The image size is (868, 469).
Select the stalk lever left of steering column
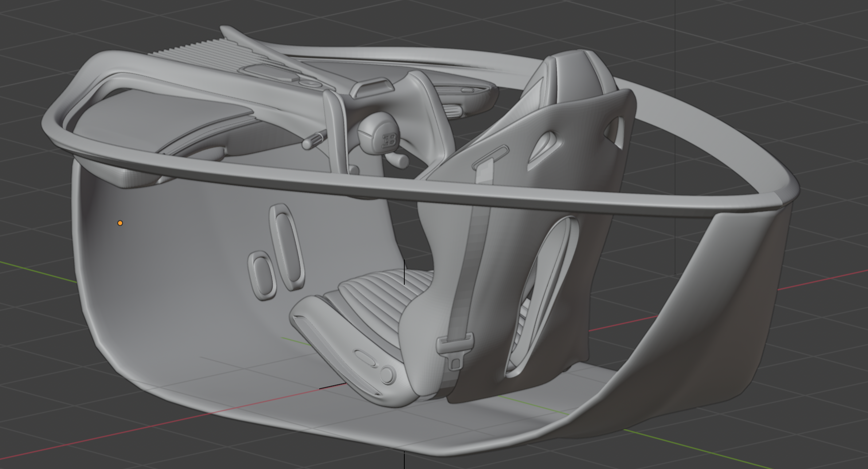click(x=315, y=139)
